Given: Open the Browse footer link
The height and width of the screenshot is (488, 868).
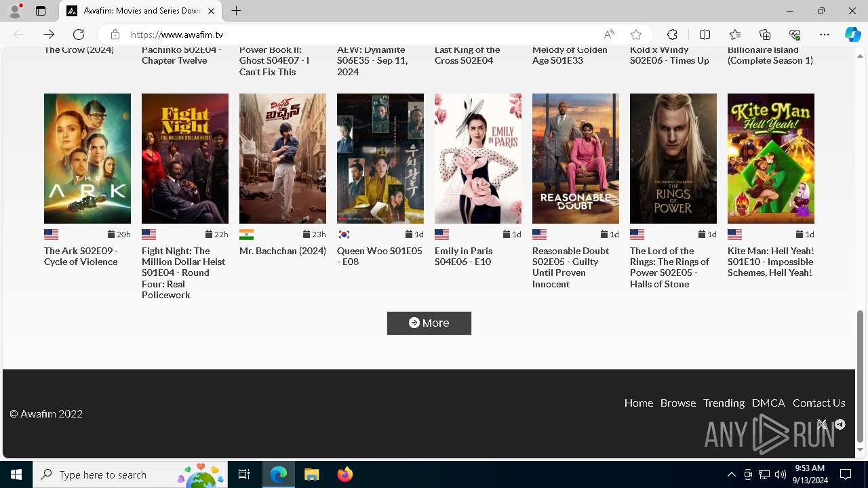Looking at the screenshot, I should pos(678,403).
